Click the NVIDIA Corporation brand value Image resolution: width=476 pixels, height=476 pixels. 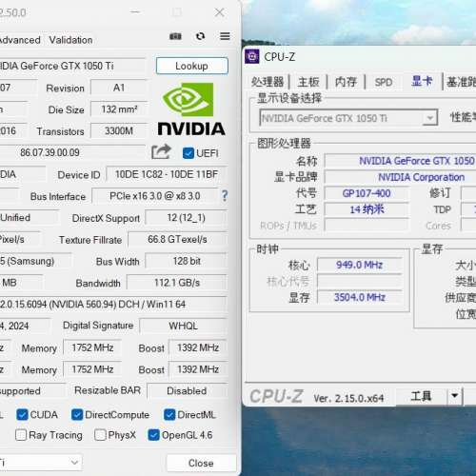click(401, 177)
